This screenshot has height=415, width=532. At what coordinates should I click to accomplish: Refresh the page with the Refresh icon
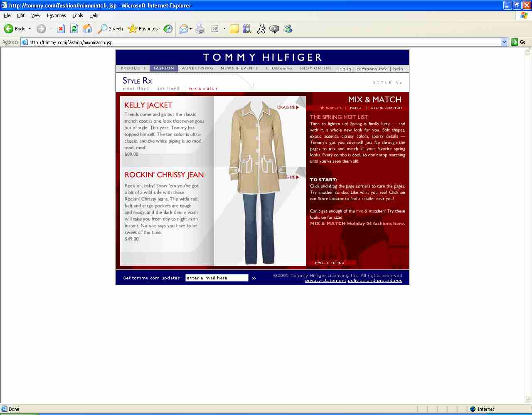(x=74, y=29)
